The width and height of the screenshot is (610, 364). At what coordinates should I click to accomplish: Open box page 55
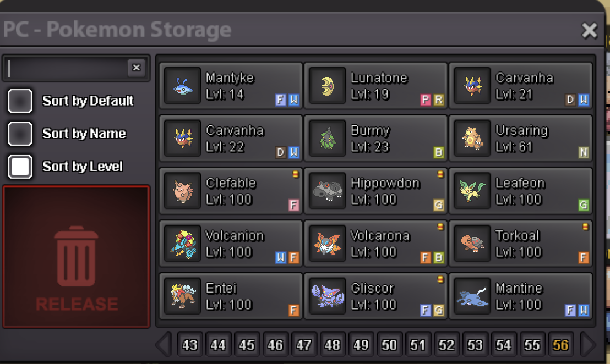(x=532, y=345)
